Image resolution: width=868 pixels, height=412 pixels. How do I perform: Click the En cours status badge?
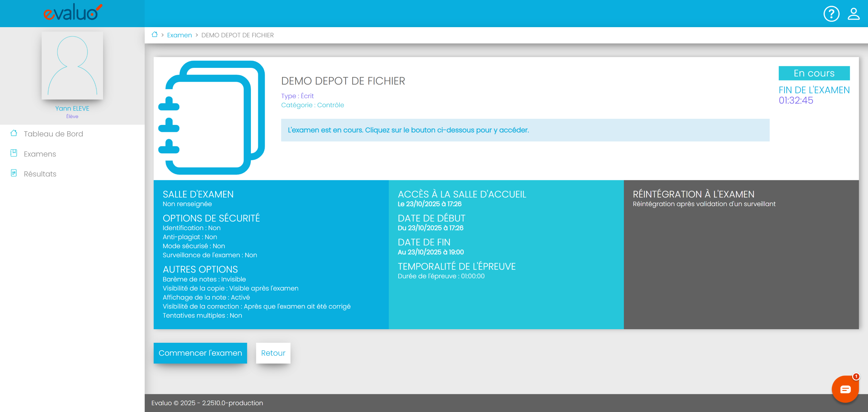coord(814,73)
